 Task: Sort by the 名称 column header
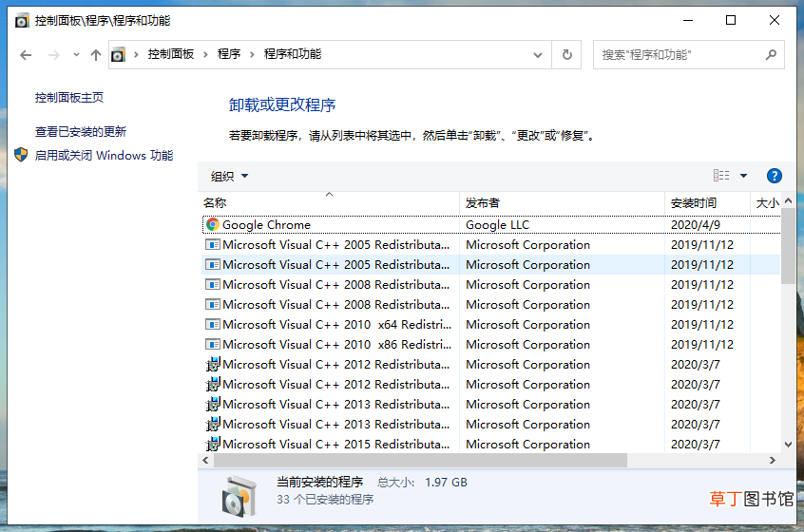328,203
